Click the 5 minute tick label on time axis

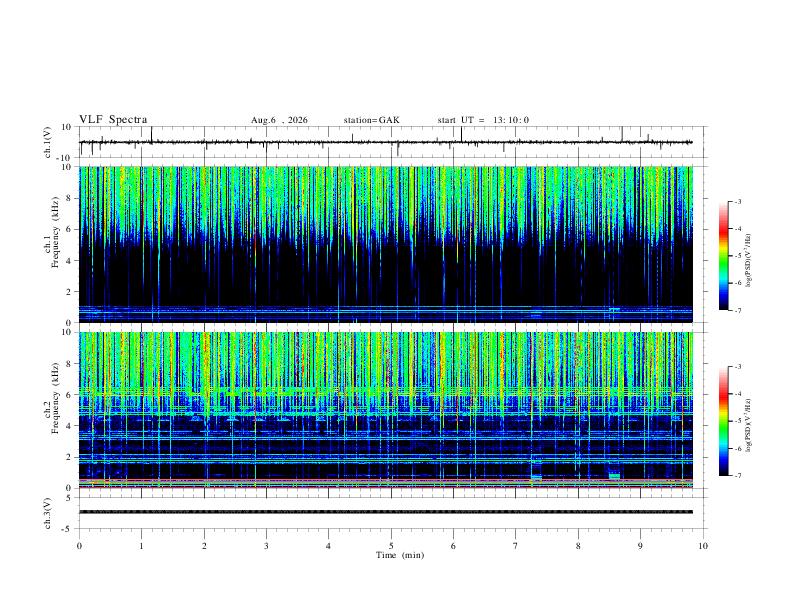click(x=391, y=546)
